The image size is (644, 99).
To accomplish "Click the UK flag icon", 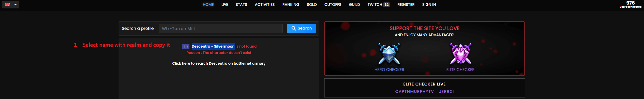I will 7,5.
